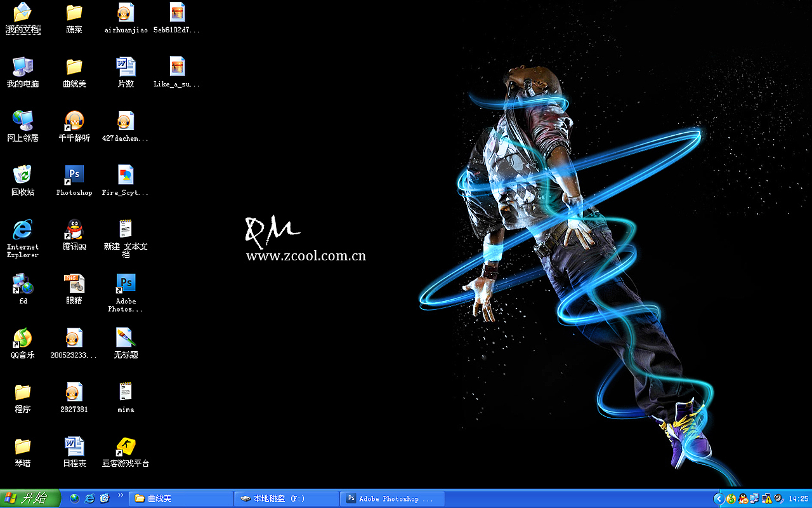Image resolution: width=812 pixels, height=508 pixels.
Task: Open the network warning tray icon
Action: point(766,499)
